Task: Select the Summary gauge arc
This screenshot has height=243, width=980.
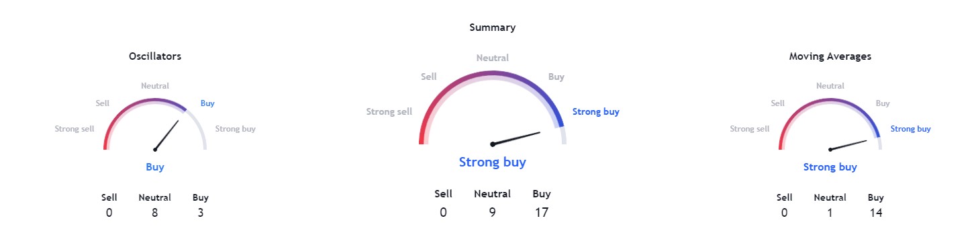Action: [x=493, y=107]
